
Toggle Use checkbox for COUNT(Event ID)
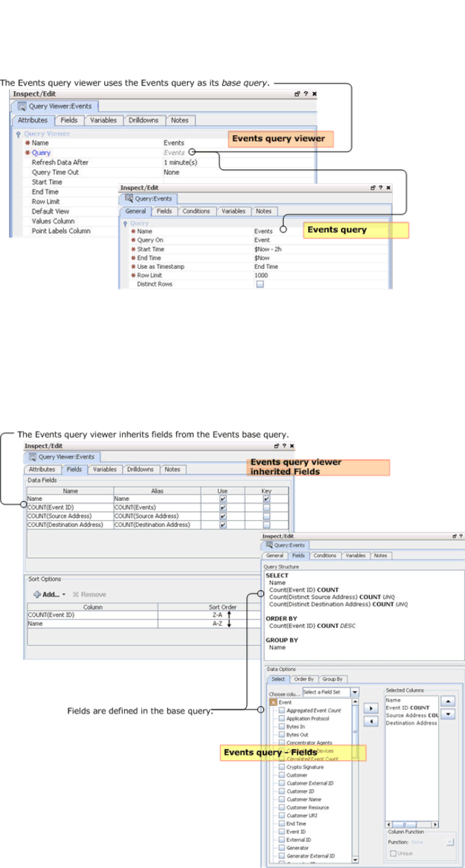click(223, 508)
